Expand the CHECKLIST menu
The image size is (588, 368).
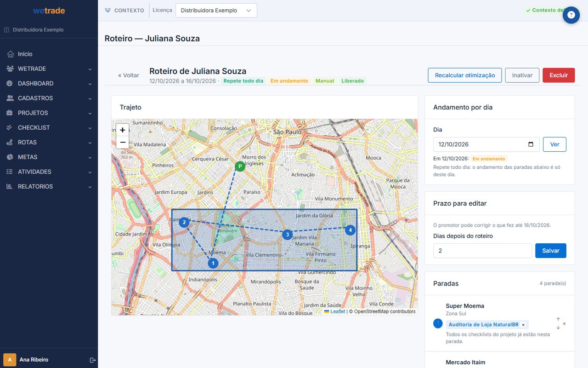click(49, 127)
